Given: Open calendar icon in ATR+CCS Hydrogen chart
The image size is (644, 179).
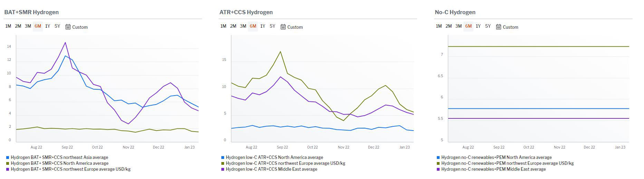Looking at the screenshot, I should coord(283,27).
